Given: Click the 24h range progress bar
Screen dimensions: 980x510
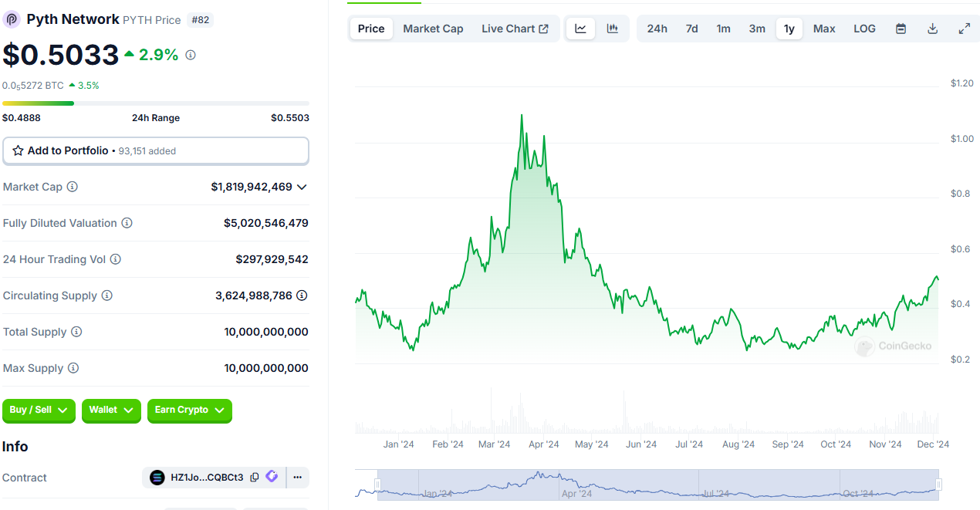Looking at the screenshot, I should [x=156, y=103].
